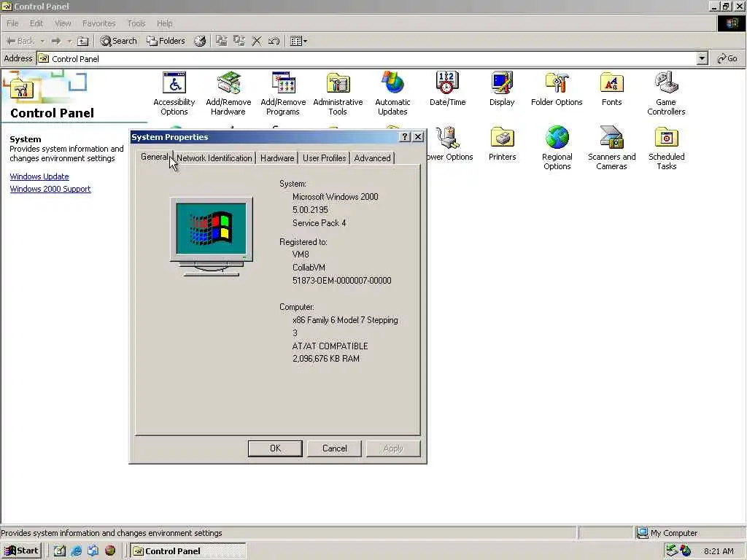Open Power Options icon
Image resolution: width=747 pixels, height=560 pixels.
[x=449, y=144]
